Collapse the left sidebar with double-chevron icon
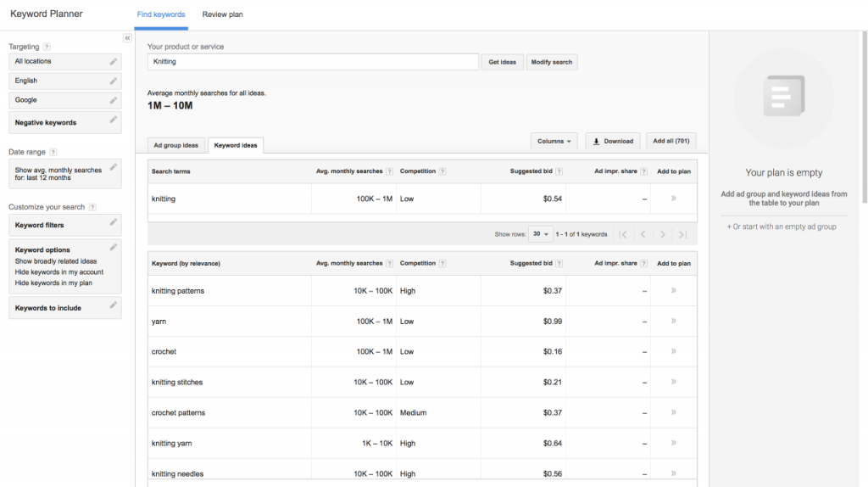This screenshot has width=868, height=487. [x=127, y=38]
